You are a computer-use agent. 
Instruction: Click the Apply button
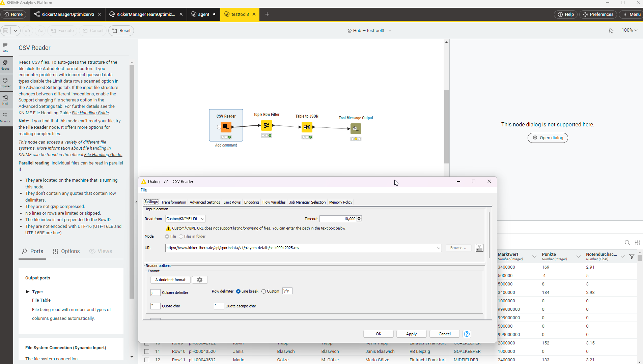(411, 334)
